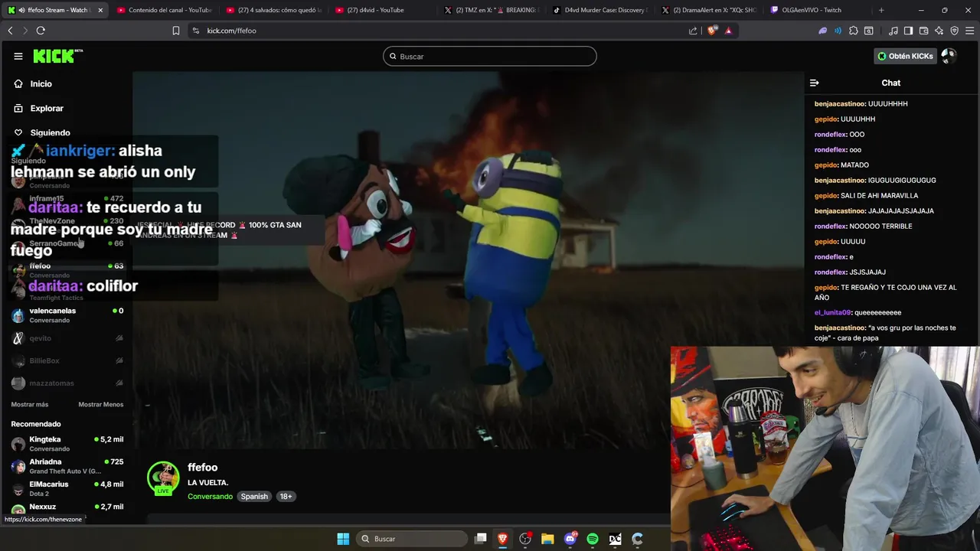Open Brave Shields lion icon
Screen dimensions: 980x551
[x=712, y=31]
